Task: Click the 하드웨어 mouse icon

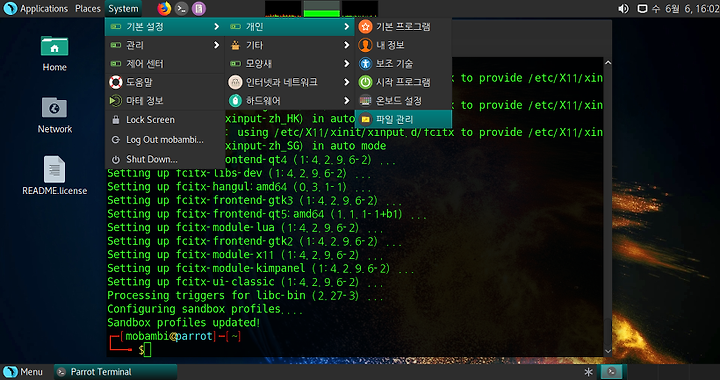Action: coord(235,101)
